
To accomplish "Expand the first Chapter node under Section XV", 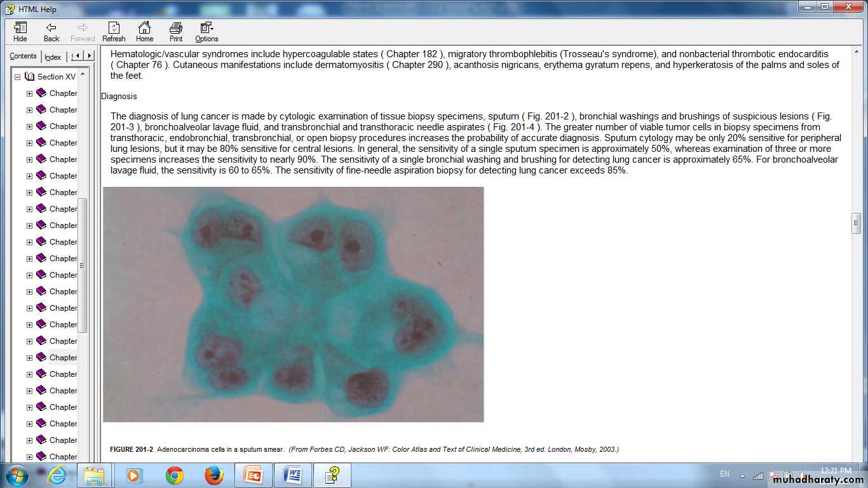I will click(29, 93).
